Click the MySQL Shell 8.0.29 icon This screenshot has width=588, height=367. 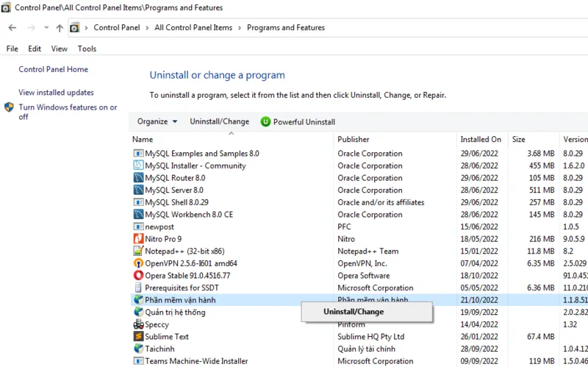pyautogui.click(x=139, y=202)
